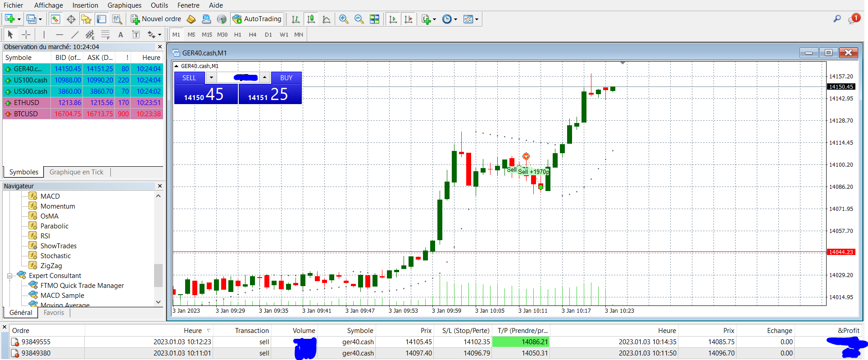Viewport: 868px width, 360px height.
Task: Select the crosshair cursor tool
Action: [26, 35]
